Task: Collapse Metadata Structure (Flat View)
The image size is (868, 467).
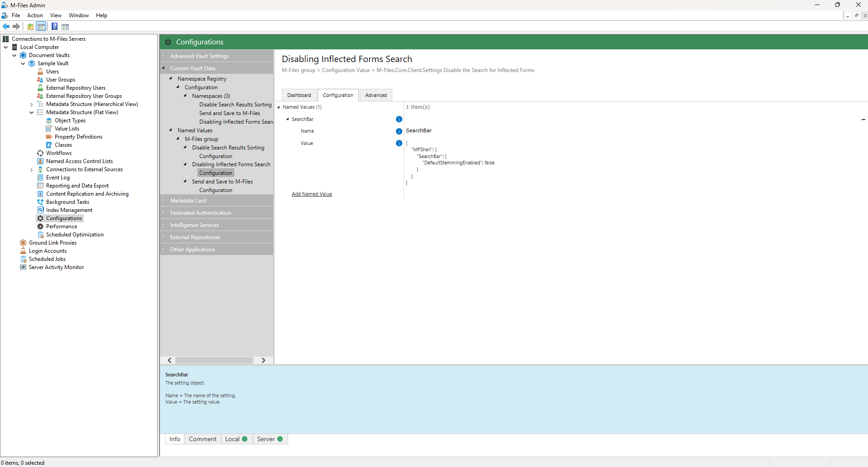Action: click(x=32, y=113)
